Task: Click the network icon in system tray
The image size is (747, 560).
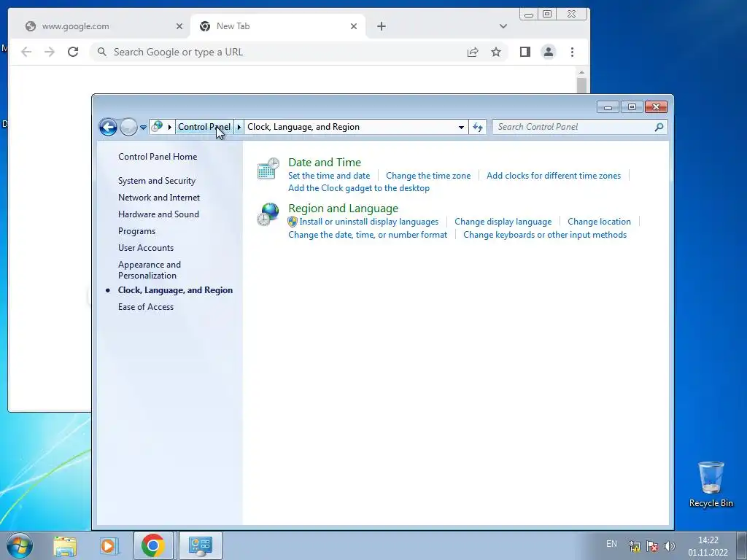Action: pos(635,545)
